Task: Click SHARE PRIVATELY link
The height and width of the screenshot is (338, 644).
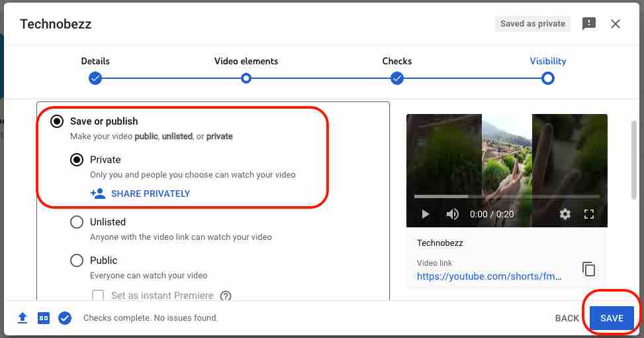Action: [x=150, y=194]
